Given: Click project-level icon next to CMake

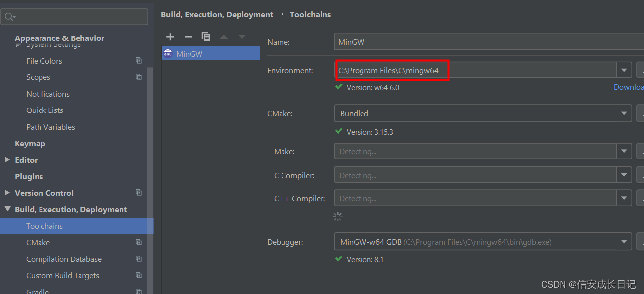Looking at the screenshot, I should coord(139,242).
